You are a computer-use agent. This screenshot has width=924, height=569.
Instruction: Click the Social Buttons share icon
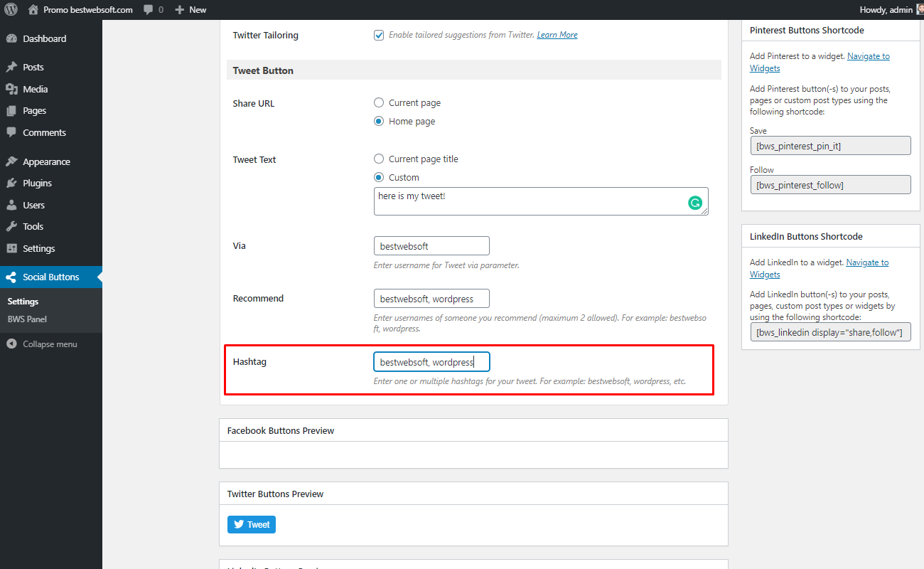[x=11, y=277]
